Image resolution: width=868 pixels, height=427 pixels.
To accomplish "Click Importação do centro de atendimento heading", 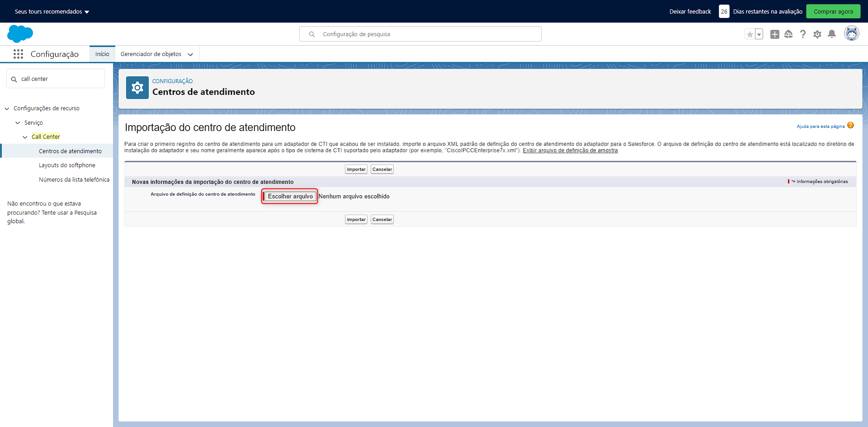I will (x=210, y=127).
